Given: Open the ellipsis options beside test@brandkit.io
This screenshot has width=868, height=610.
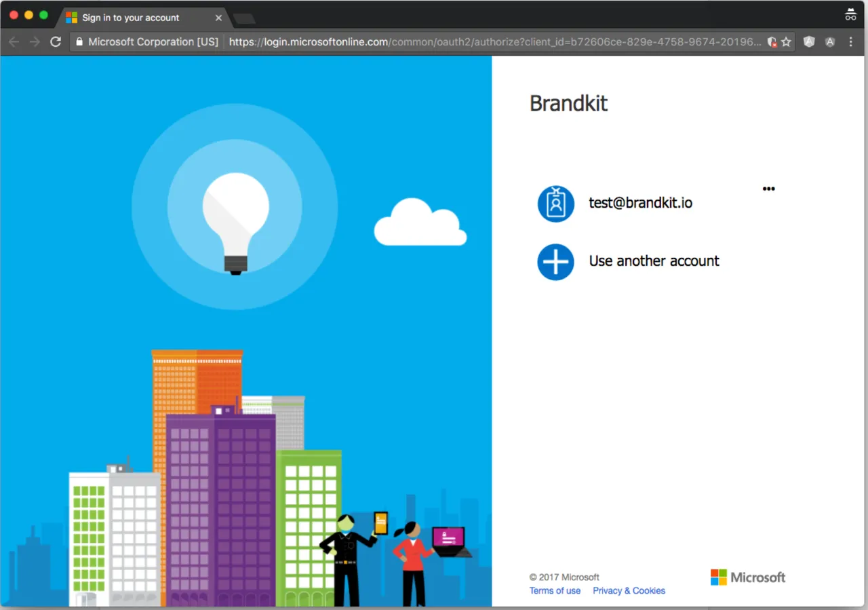Looking at the screenshot, I should tap(768, 189).
